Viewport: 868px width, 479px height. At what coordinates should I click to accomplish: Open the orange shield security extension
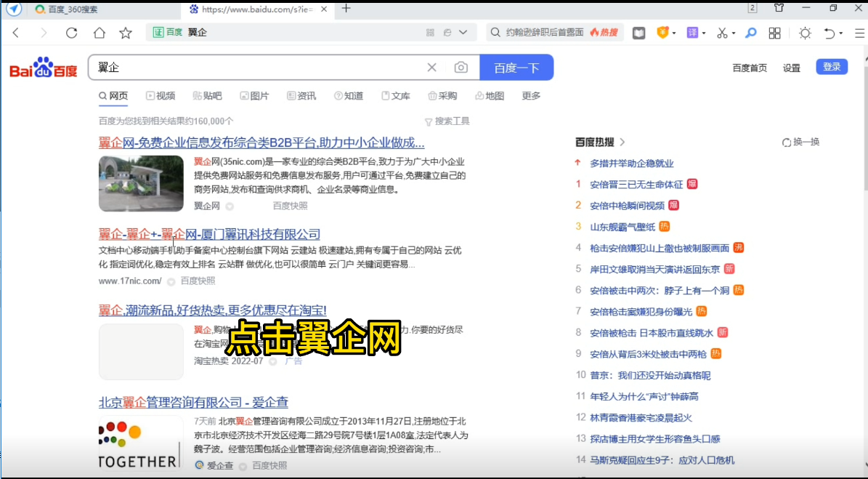(x=662, y=33)
